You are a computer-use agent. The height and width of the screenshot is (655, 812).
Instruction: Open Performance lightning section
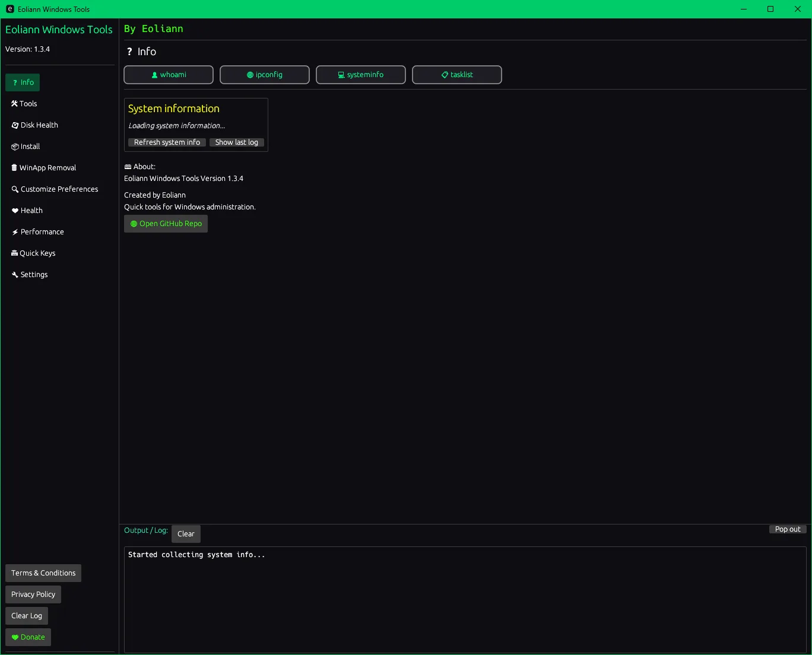click(x=38, y=232)
